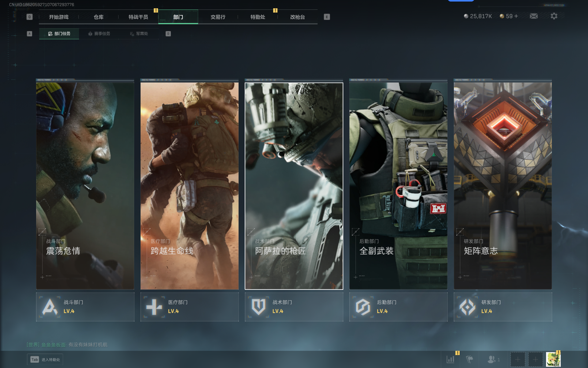This screenshot has height=368, width=588.
Task: Click the flag icon in bottom bar
Action: 469,359
